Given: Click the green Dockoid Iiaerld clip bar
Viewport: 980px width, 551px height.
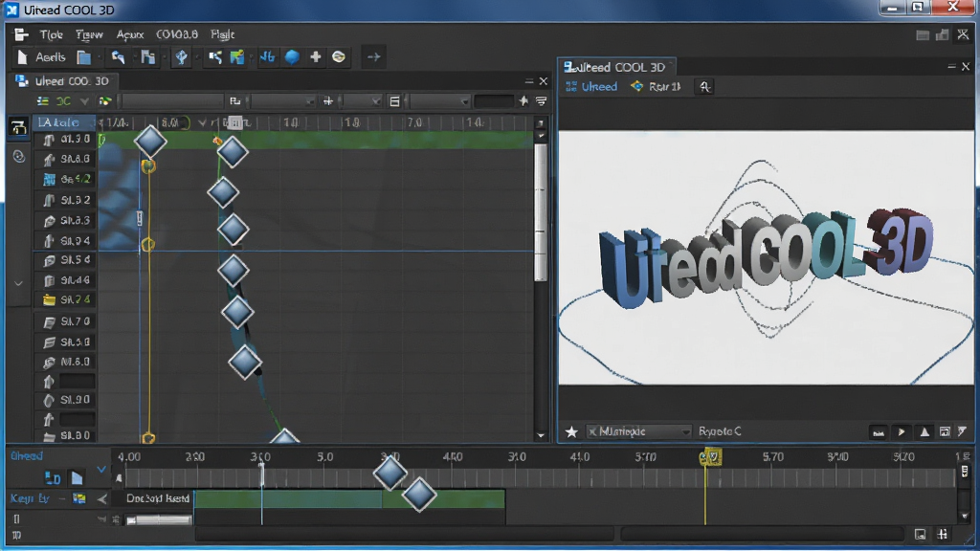Looking at the screenshot, I should point(349,498).
